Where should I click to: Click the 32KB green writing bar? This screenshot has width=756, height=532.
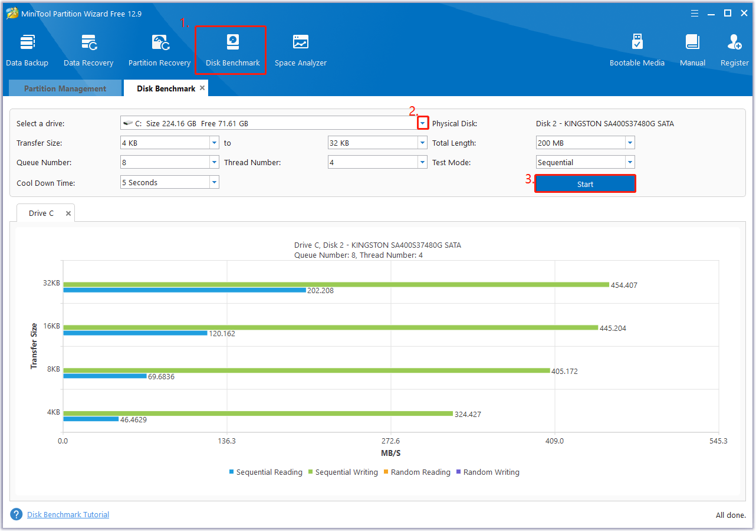coord(336,284)
